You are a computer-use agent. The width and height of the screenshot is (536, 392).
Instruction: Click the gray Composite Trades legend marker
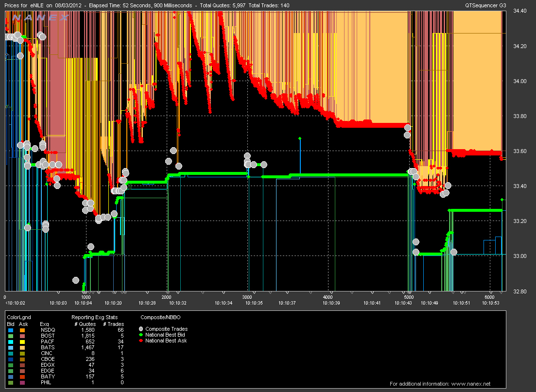point(141,329)
